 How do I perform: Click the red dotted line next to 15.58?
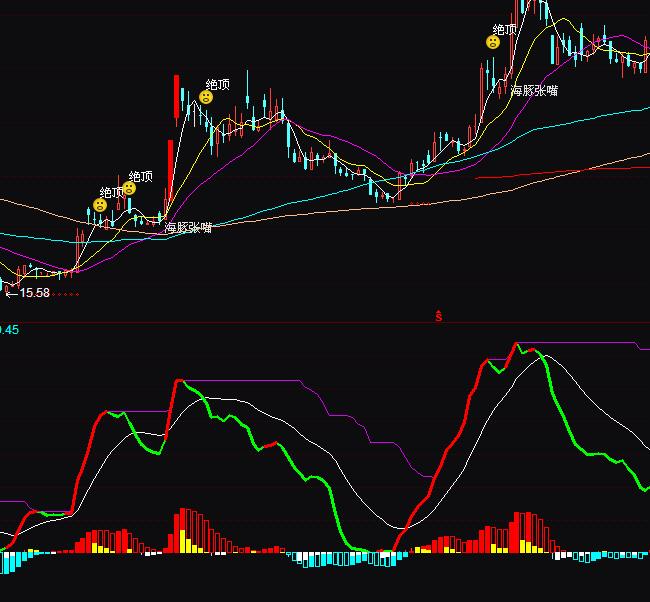(x=66, y=294)
